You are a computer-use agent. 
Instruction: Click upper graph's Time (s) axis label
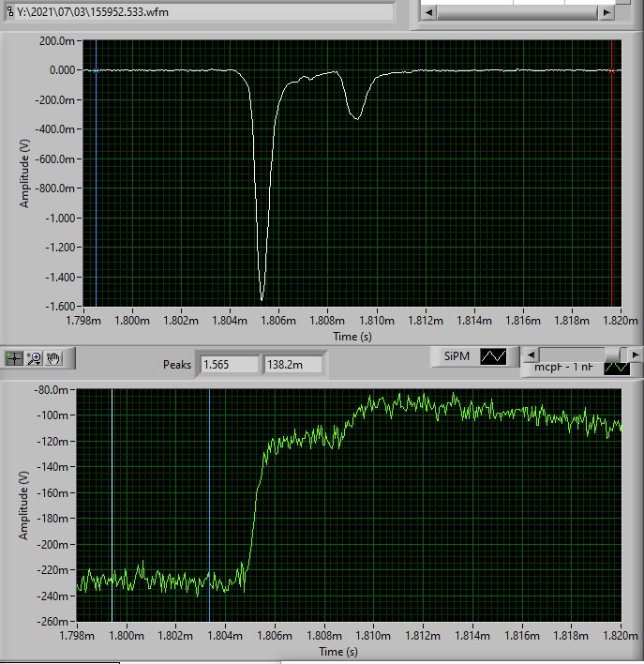(x=352, y=337)
